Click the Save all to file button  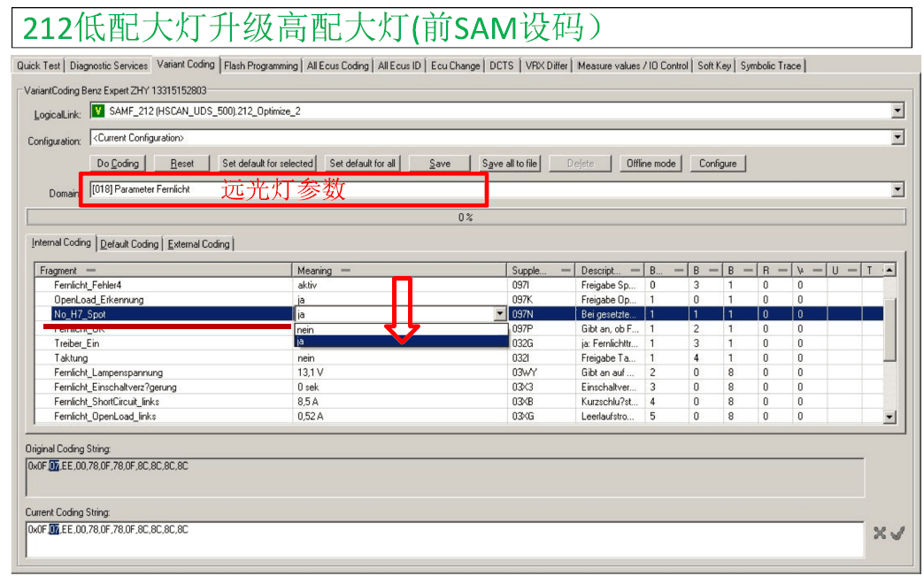tap(510, 164)
